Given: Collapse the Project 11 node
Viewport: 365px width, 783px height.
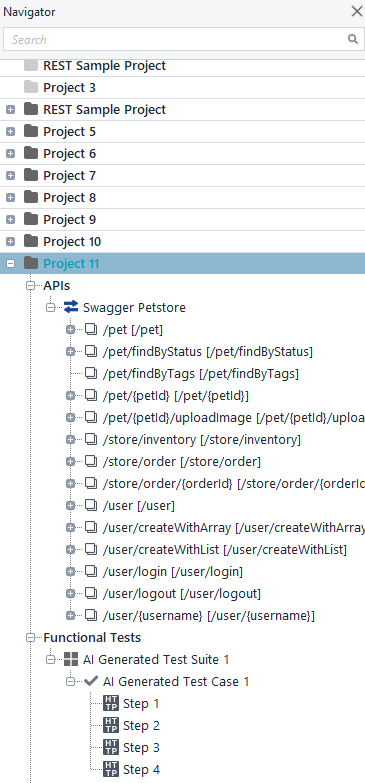Looking at the screenshot, I should 10,263.
